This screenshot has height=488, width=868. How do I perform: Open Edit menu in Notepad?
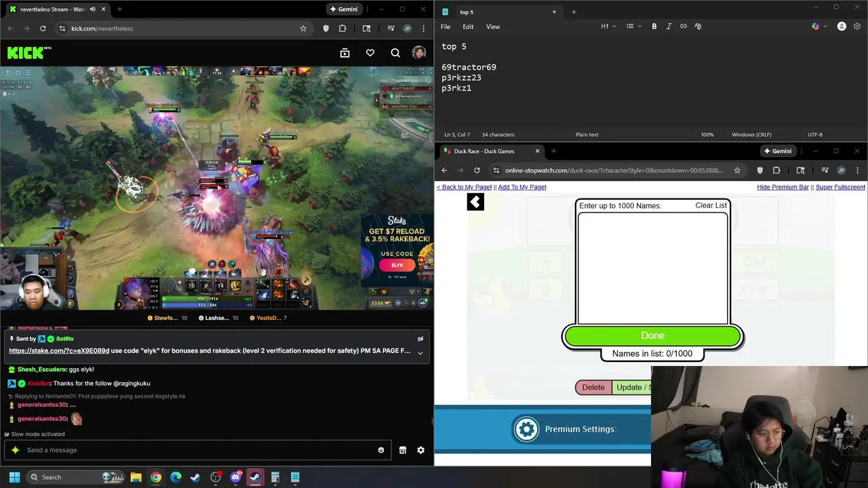pos(468,26)
